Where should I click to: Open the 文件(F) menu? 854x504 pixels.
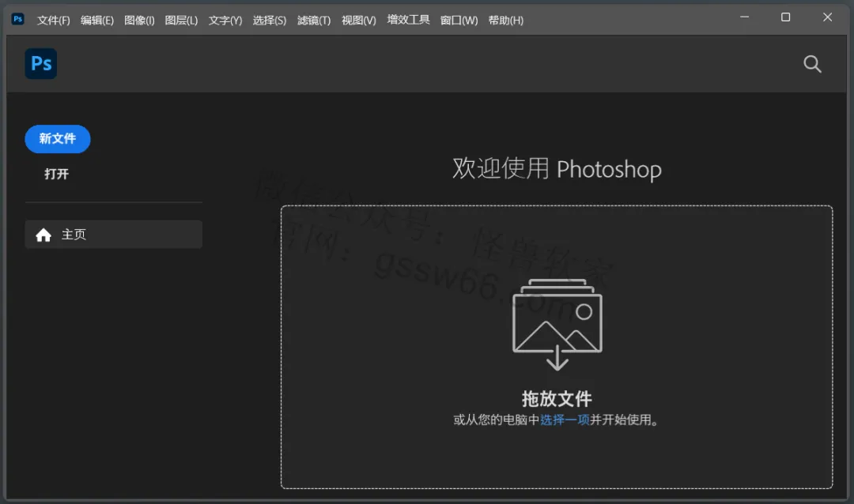point(54,20)
